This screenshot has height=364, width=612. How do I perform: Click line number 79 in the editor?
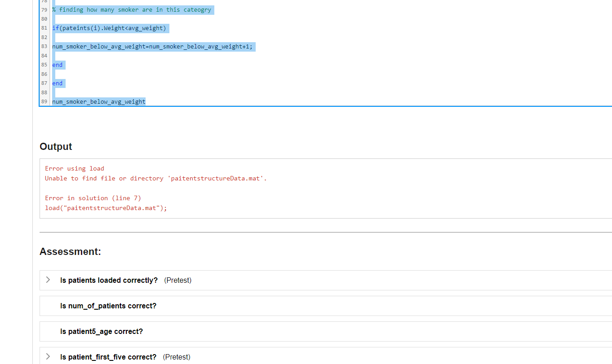tap(44, 9)
